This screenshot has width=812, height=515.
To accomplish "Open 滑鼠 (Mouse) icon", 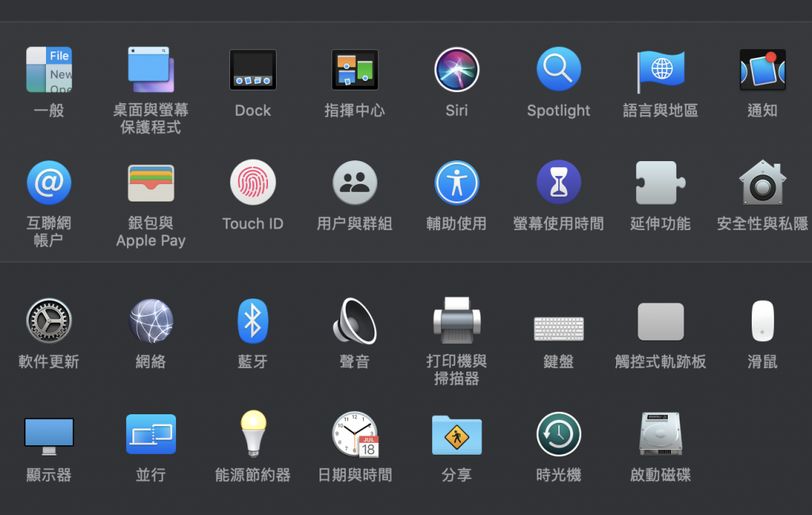I will point(763,321).
